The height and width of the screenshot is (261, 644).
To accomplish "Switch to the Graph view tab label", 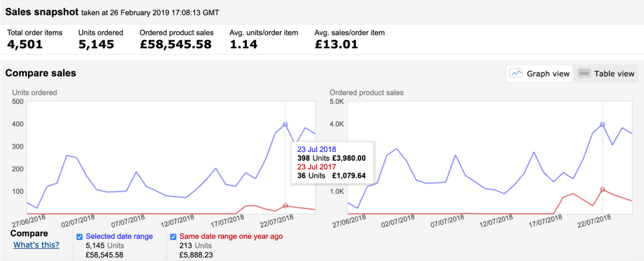I will click(548, 74).
